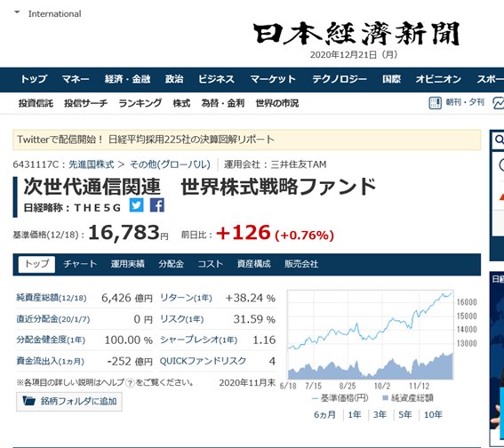Set chart period to 6ヵ月
Screen dimensions: 504x448
tap(325, 415)
